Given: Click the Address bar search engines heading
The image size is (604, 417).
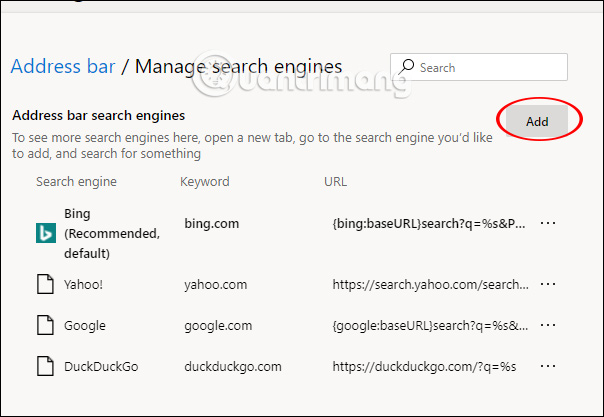Looking at the screenshot, I should (99, 115).
